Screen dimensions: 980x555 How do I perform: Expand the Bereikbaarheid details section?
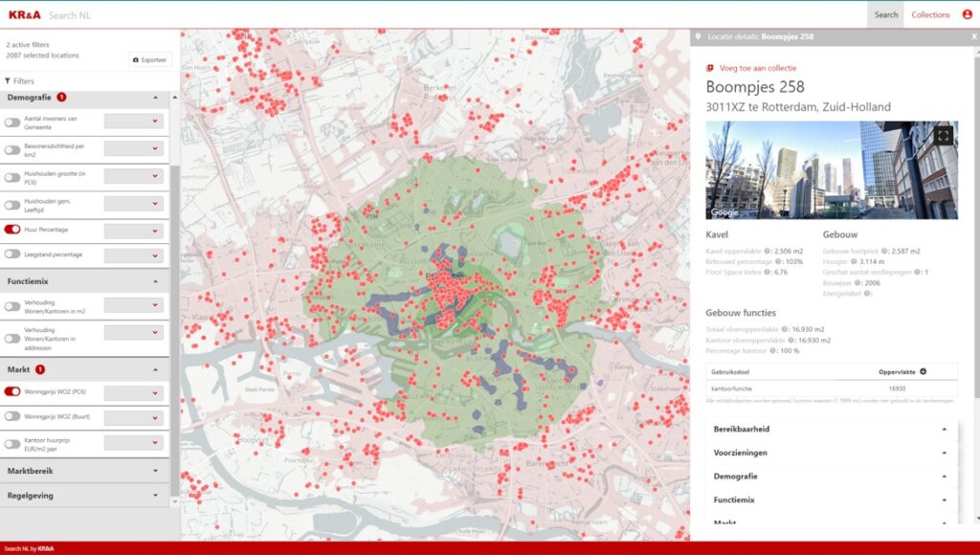click(x=831, y=430)
